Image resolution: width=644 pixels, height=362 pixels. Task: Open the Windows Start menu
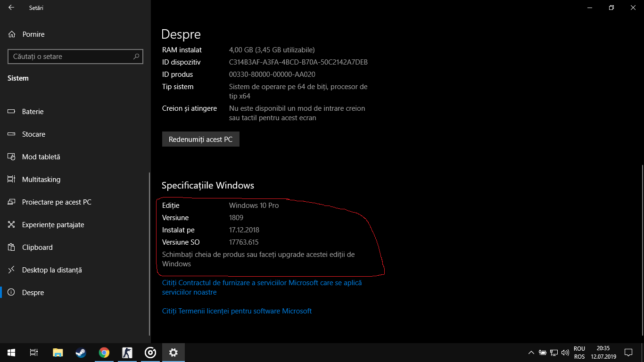tap(11, 353)
